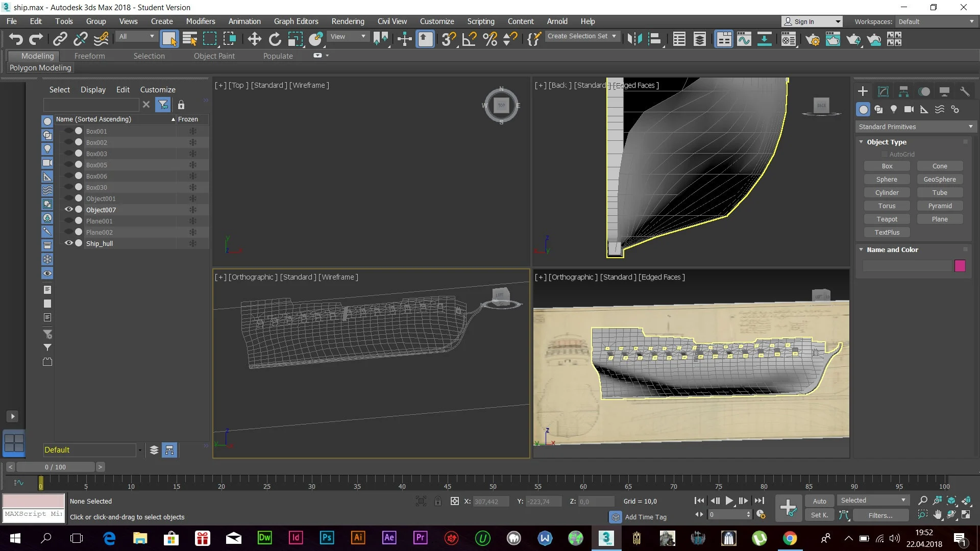Open Photoshop from the Windows taskbar
Viewport: 980px width, 551px height.
coord(327,538)
